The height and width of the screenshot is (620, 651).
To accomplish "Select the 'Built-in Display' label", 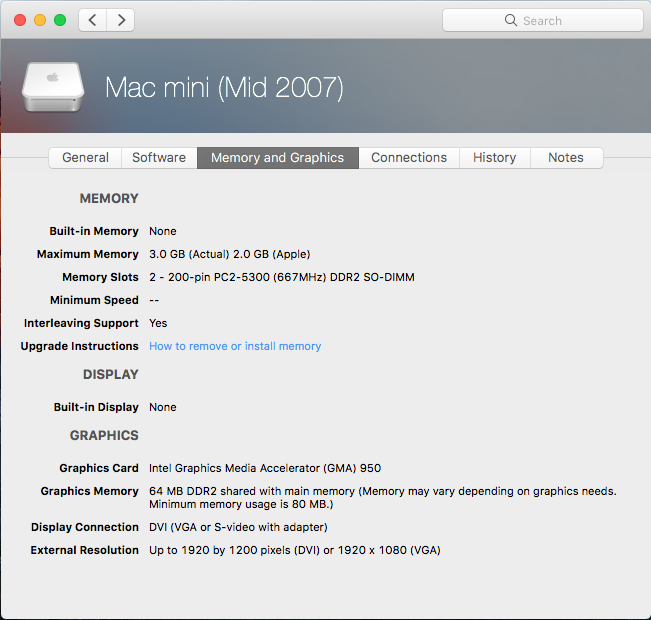I will tap(96, 407).
